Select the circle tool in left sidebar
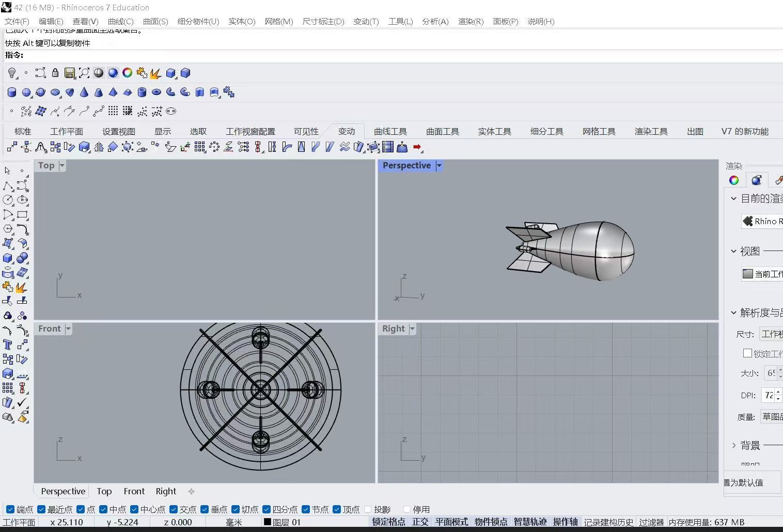Image resolution: width=783 pixels, height=532 pixels. (x=8, y=200)
